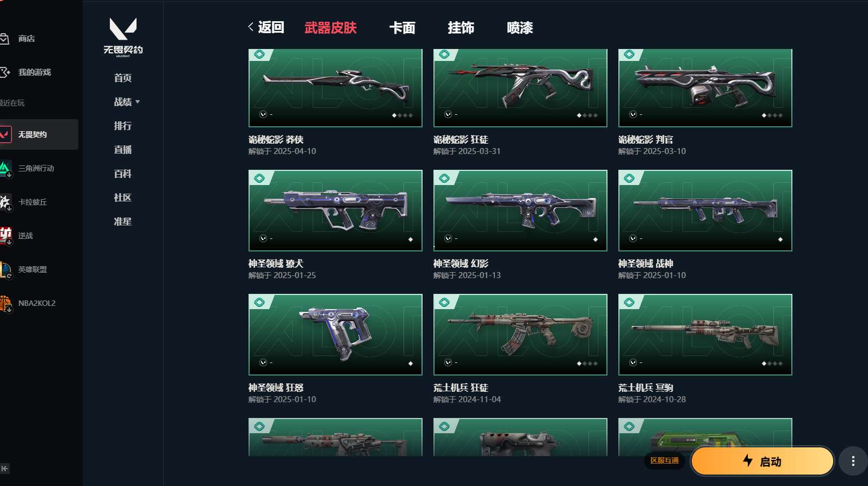Select 神圣领域 狂怒 skin thumbnail
868x486 pixels.
[x=336, y=335]
